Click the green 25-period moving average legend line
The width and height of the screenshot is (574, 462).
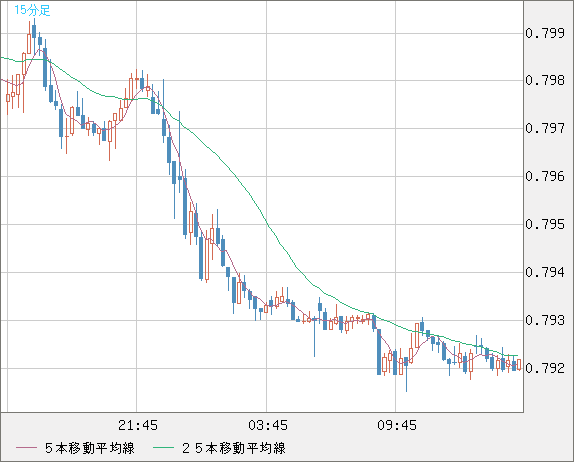pos(163,448)
